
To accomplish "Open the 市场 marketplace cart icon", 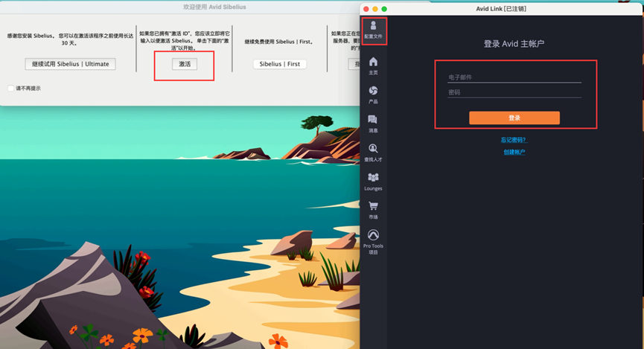I will click(373, 210).
